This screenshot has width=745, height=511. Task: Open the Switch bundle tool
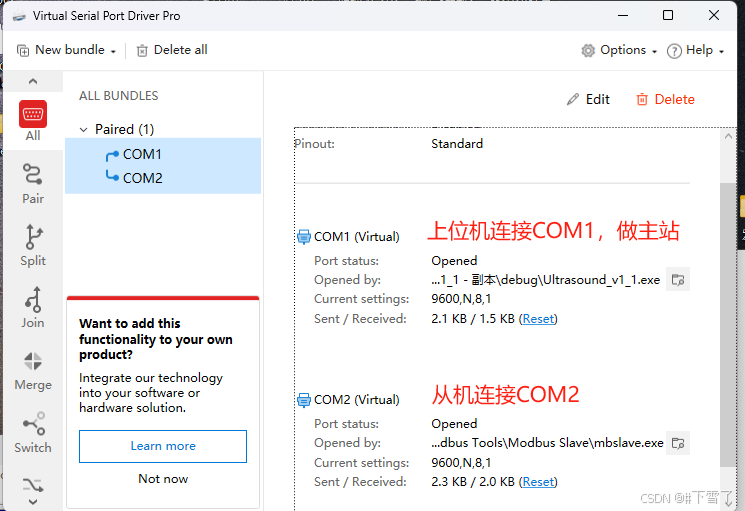point(33,432)
